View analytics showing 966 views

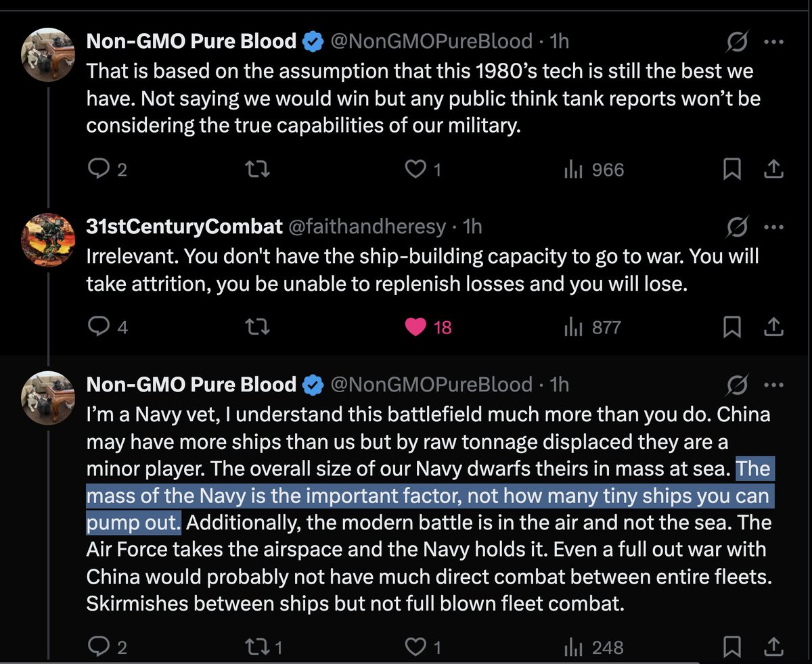click(595, 169)
